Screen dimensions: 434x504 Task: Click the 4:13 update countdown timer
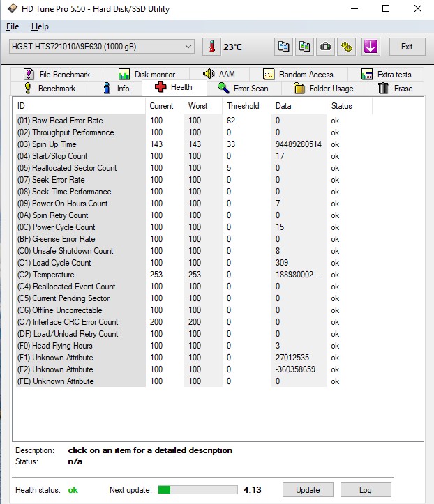point(252,490)
